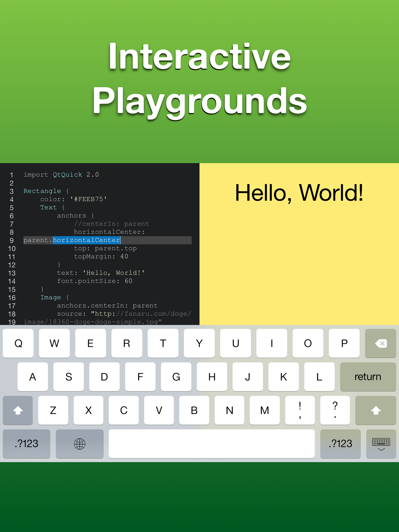Tap the U key

tap(235, 343)
